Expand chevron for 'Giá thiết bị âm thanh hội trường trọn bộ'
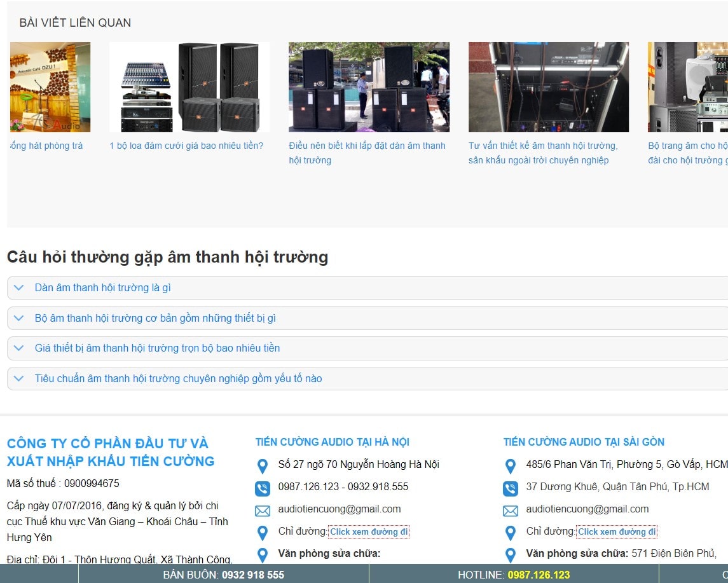This screenshot has width=728, height=583. coord(18,348)
